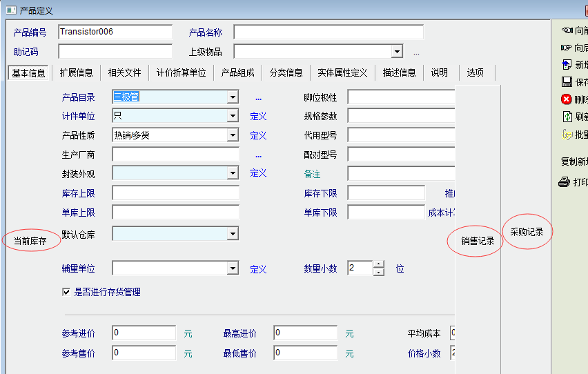Click the 销售记录 label

click(478, 241)
